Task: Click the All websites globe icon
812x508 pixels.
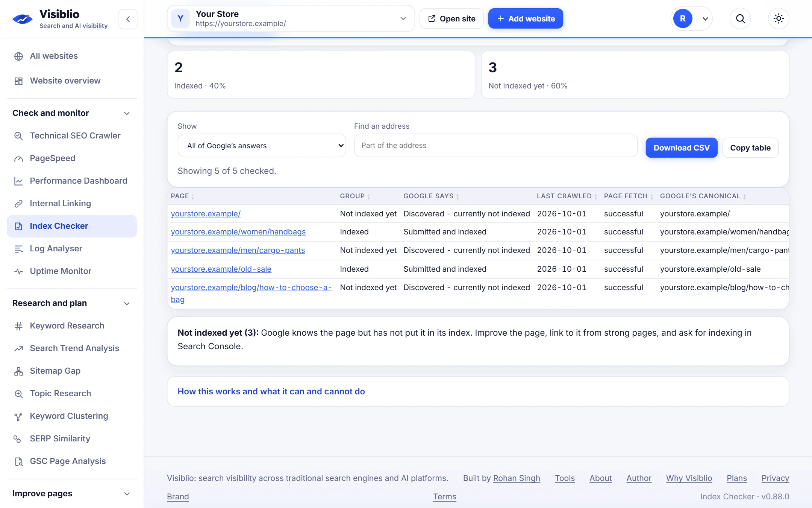Action: point(18,56)
